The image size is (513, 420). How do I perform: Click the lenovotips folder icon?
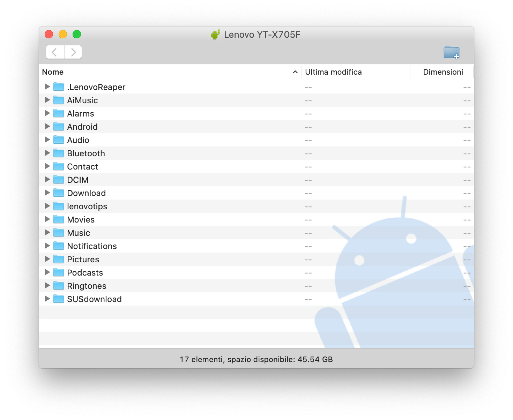pyautogui.click(x=59, y=206)
